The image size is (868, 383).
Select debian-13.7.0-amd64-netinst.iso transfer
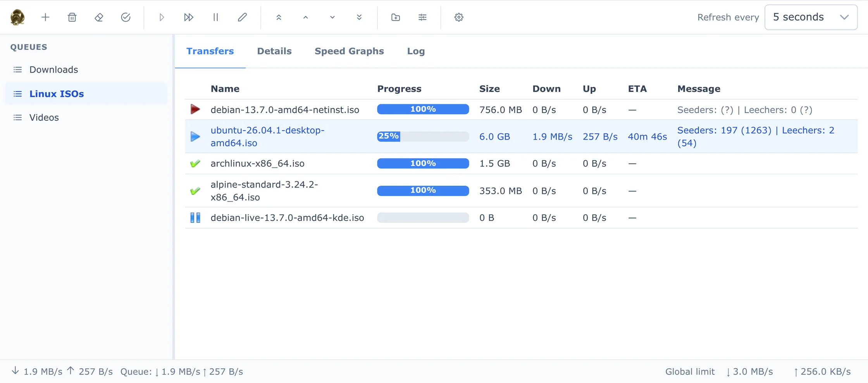tap(521, 110)
